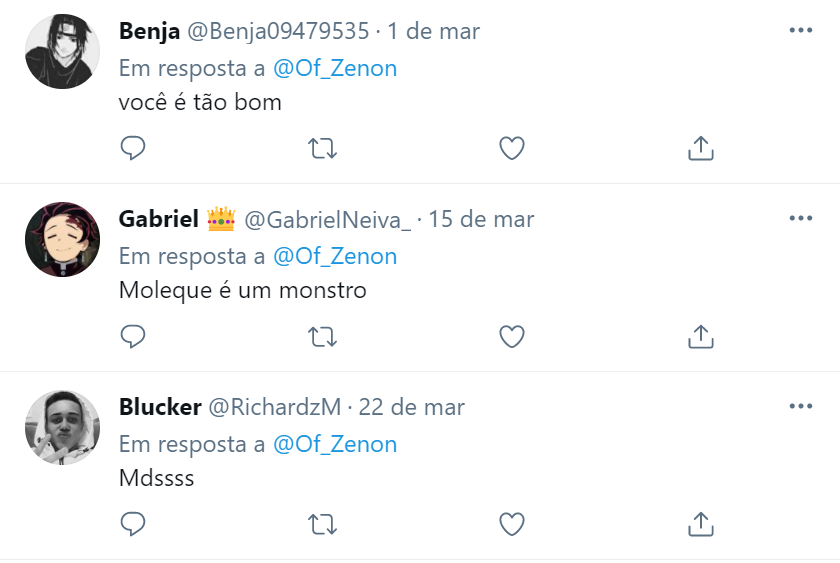Open more options for Benja's tweet
840x563 pixels.
(x=801, y=31)
